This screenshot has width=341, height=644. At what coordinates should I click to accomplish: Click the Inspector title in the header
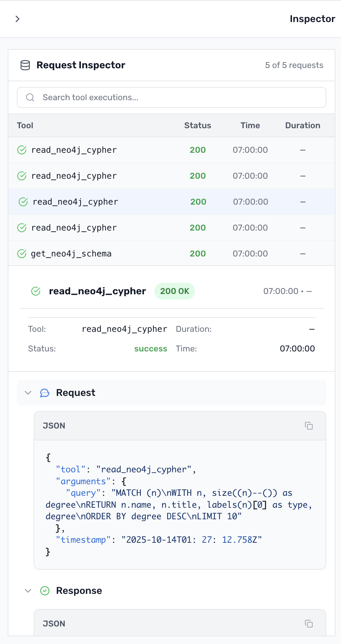(x=312, y=19)
